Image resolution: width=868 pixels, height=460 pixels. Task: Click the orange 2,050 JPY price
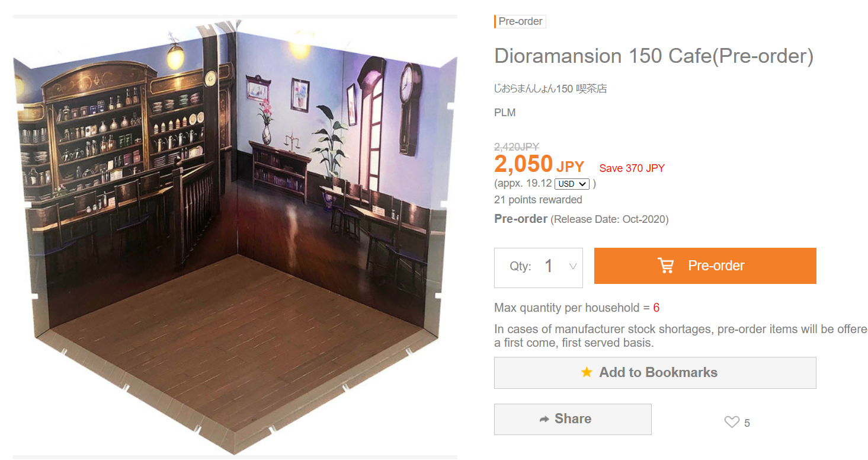tap(539, 164)
